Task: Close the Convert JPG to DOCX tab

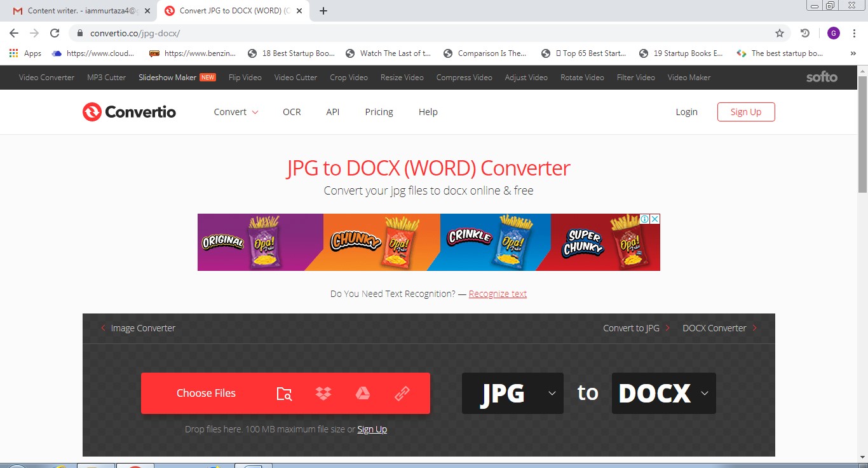Action: pyautogui.click(x=299, y=11)
